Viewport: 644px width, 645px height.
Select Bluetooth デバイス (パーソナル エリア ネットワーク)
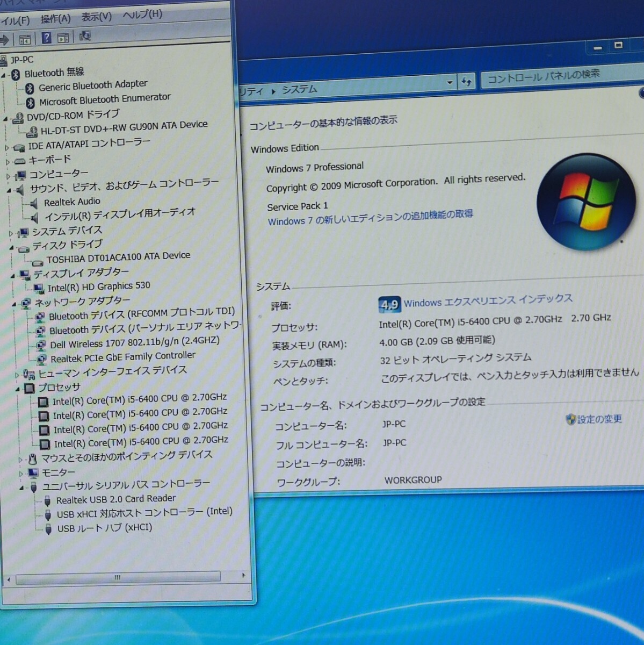(x=146, y=328)
